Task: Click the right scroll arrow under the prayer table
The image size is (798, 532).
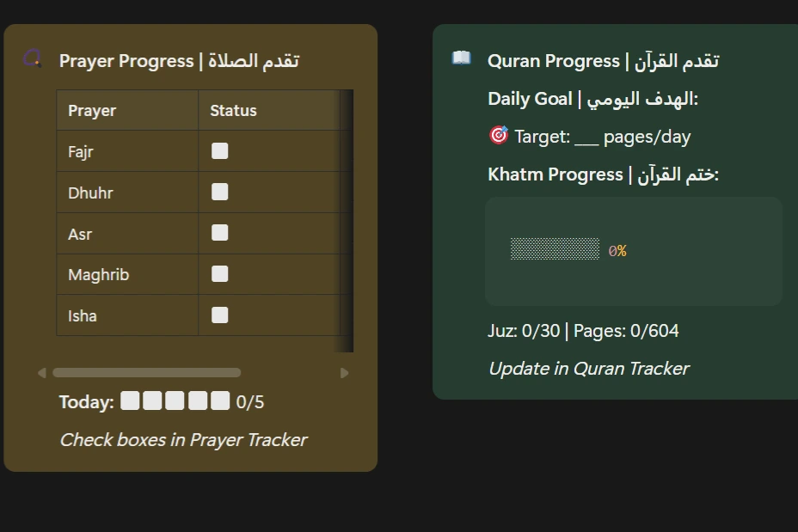Action: click(345, 372)
